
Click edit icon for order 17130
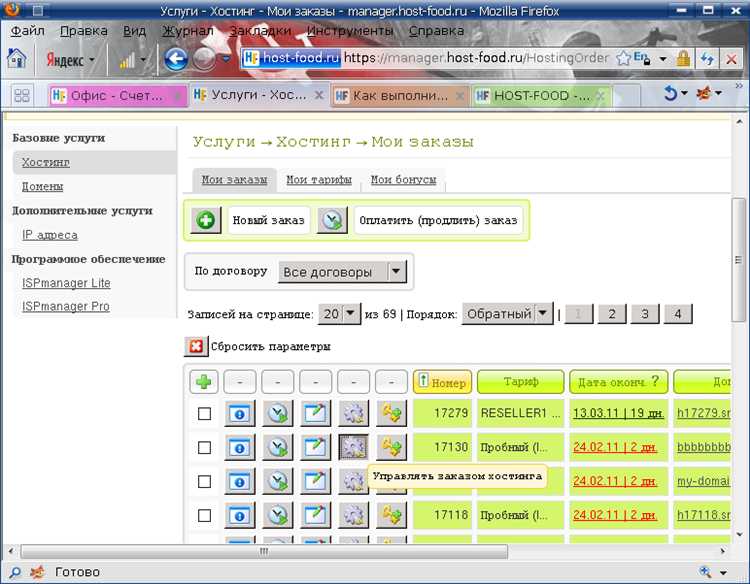click(x=315, y=447)
